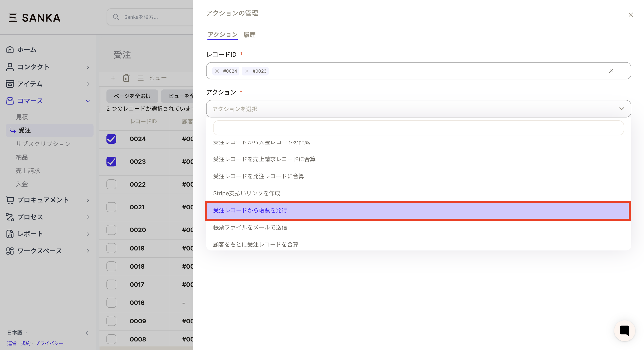Screen dimensions: 644x350
Task: Click the レポート report icon in sidebar
Action: [x=10, y=234]
